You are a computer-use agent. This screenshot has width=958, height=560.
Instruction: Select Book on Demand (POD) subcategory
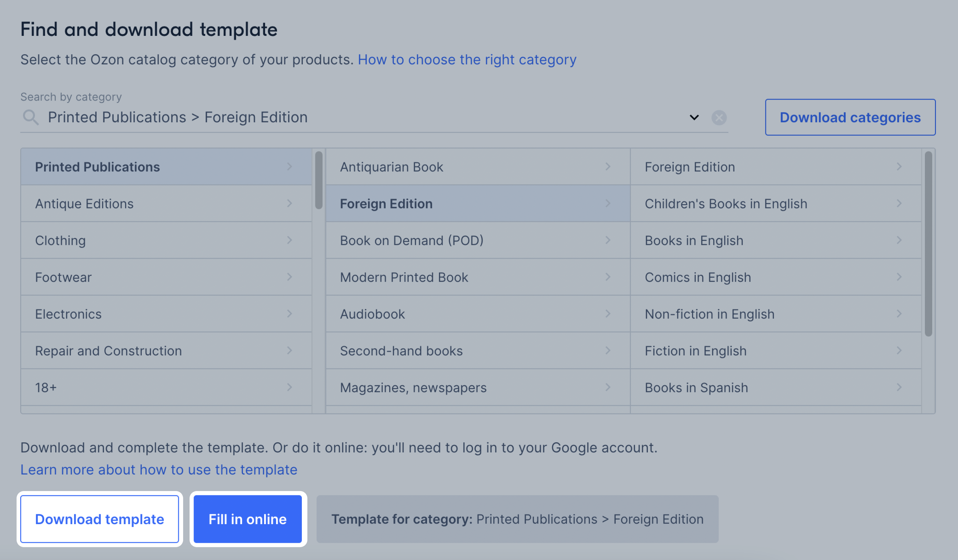(x=478, y=241)
